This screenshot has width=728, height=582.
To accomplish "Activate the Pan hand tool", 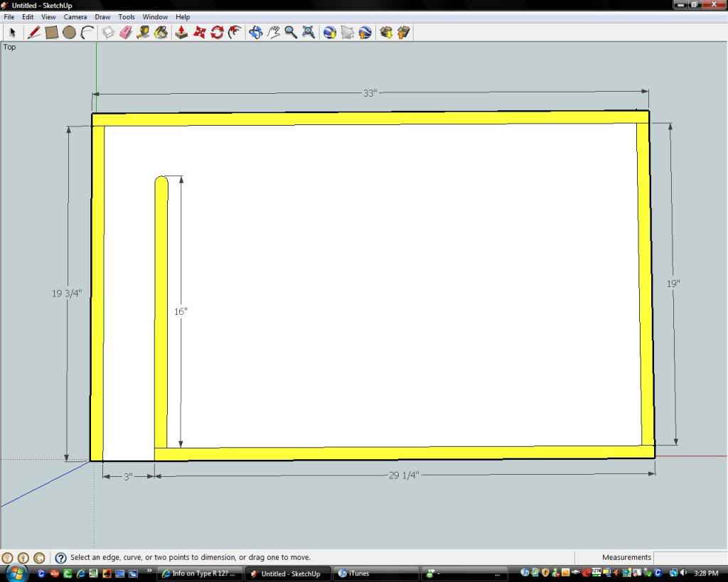I will click(x=274, y=33).
